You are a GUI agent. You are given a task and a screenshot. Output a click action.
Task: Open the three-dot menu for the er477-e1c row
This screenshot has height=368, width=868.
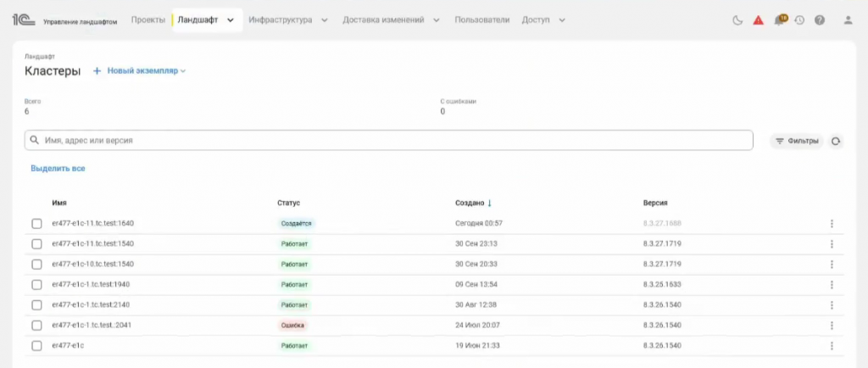click(x=832, y=346)
